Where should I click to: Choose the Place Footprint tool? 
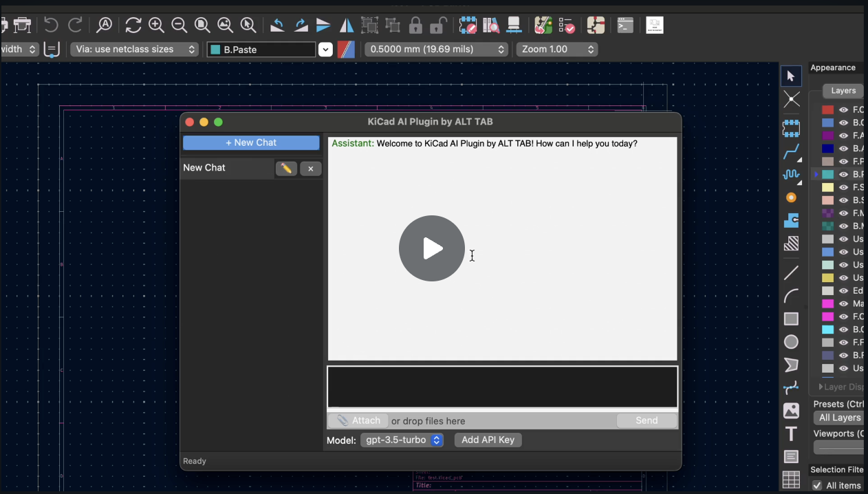(791, 128)
